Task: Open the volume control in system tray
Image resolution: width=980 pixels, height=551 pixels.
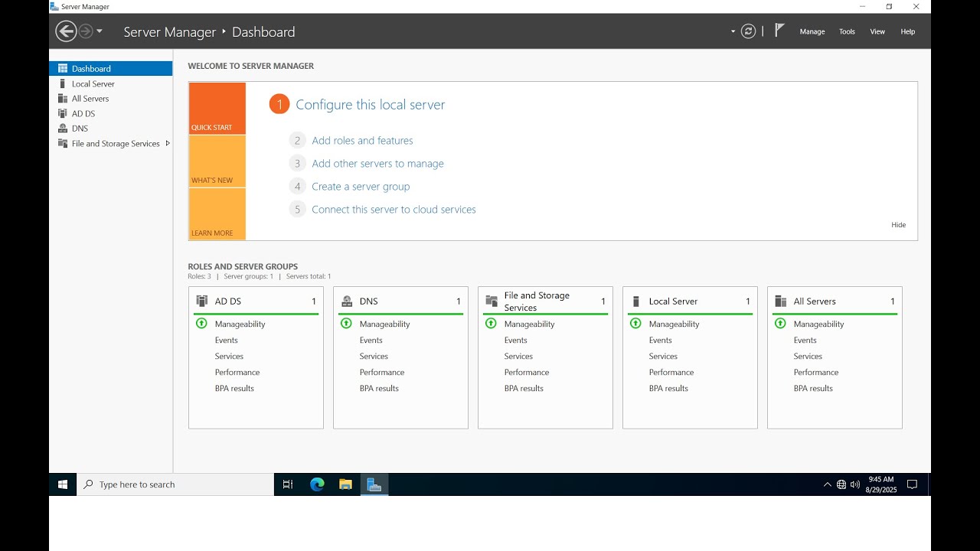Action: [855, 484]
